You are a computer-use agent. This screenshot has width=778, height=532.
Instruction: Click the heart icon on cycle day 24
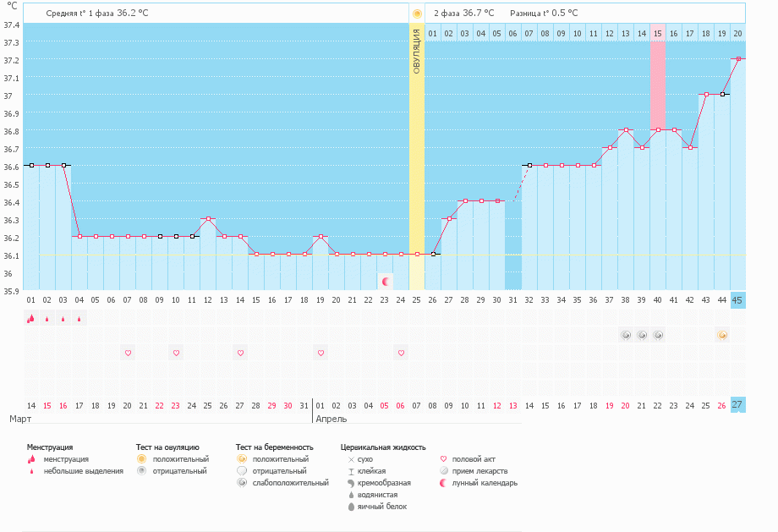(402, 353)
